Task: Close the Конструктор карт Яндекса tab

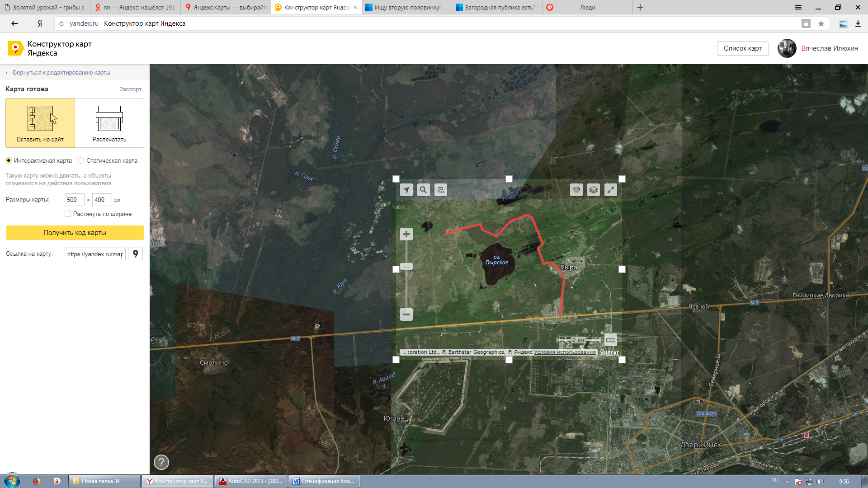Action: tap(355, 7)
